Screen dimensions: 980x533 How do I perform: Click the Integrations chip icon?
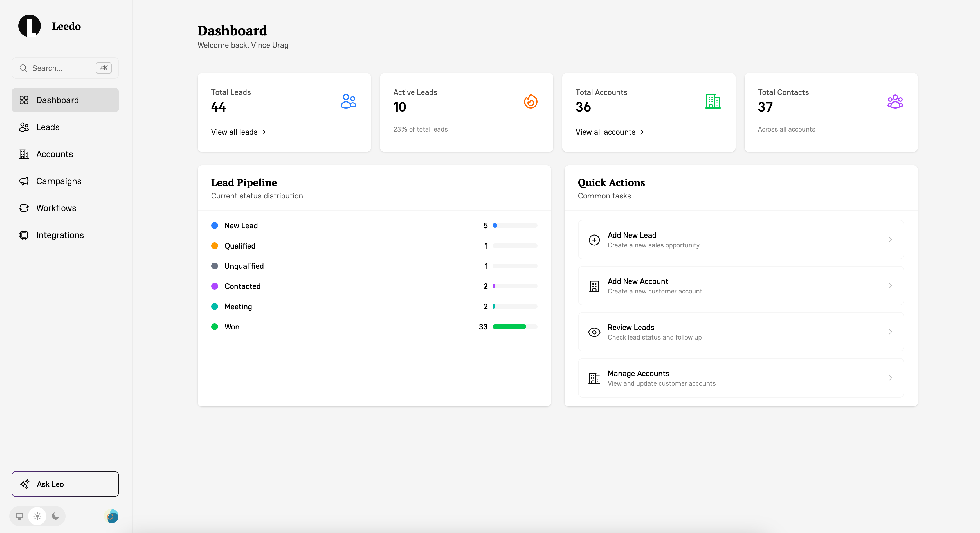(24, 235)
